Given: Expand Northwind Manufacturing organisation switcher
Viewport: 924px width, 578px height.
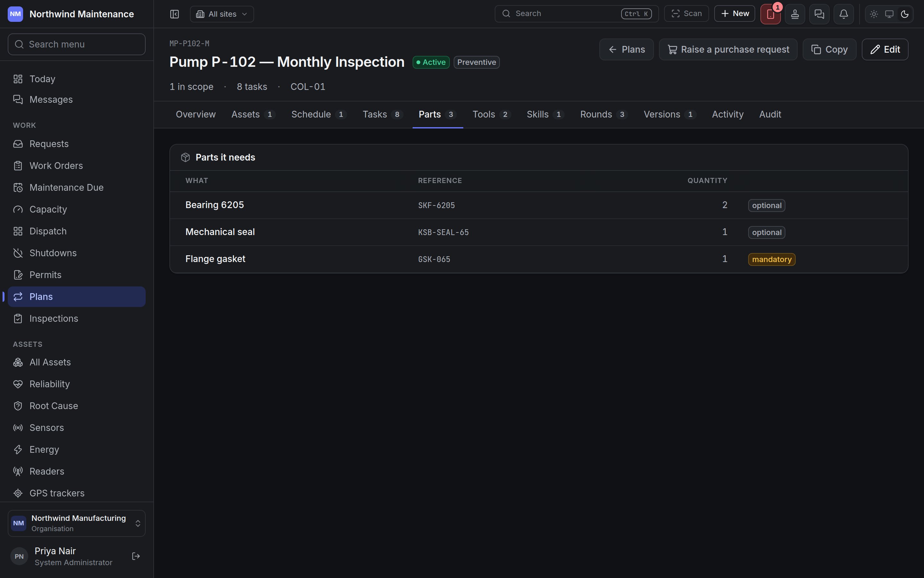Looking at the screenshot, I should 76,523.
